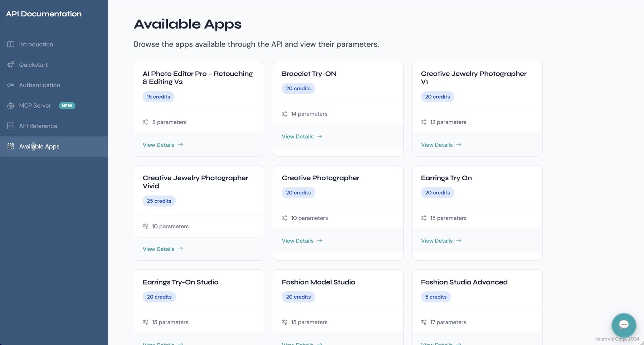Click the 8 parameters text
644x345 pixels.
pos(169,122)
